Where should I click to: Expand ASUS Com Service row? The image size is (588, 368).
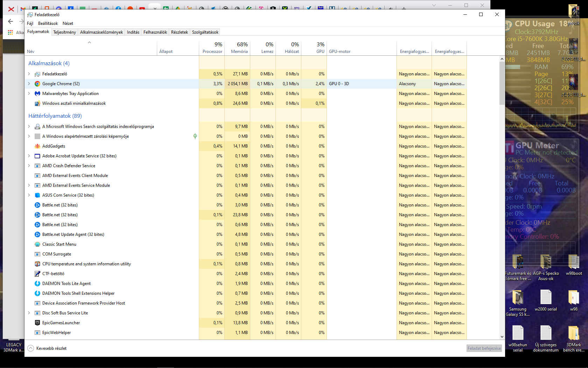[x=29, y=195]
